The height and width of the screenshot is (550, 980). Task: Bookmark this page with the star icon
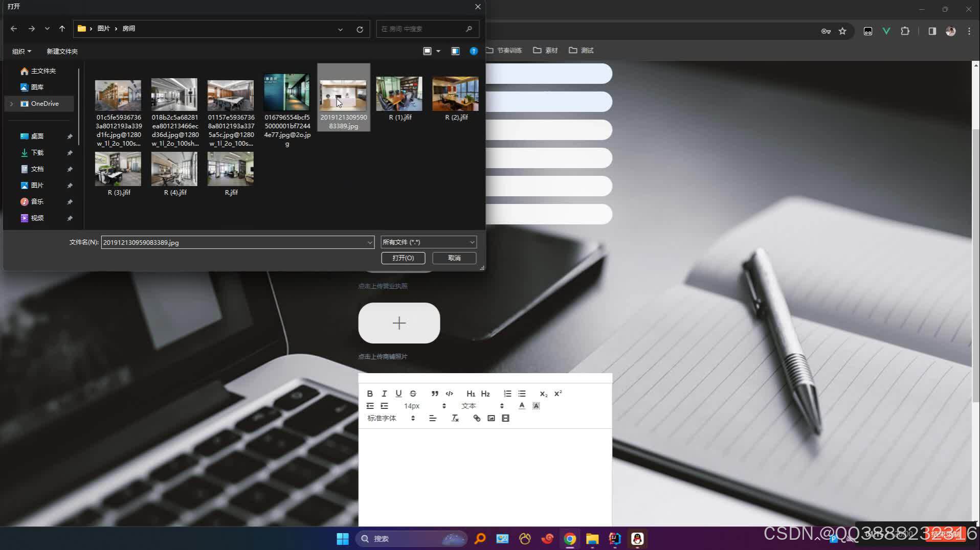coord(842,31)
